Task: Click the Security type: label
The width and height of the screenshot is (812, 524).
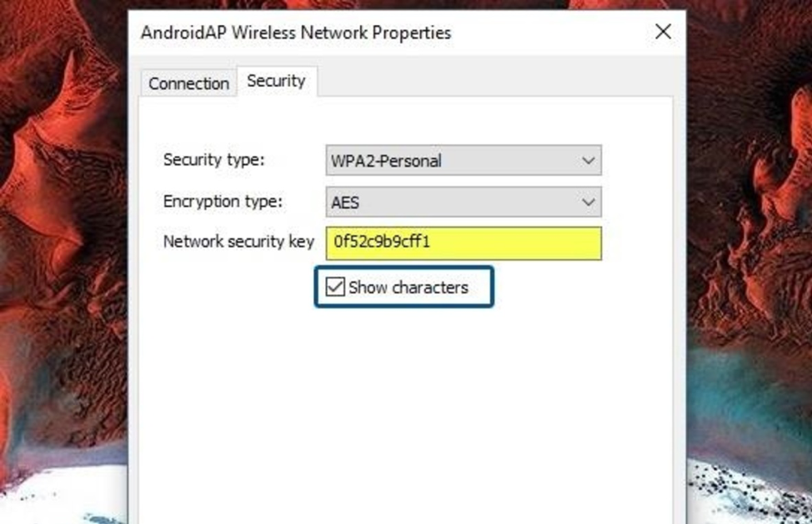Action: coord(214,160)
